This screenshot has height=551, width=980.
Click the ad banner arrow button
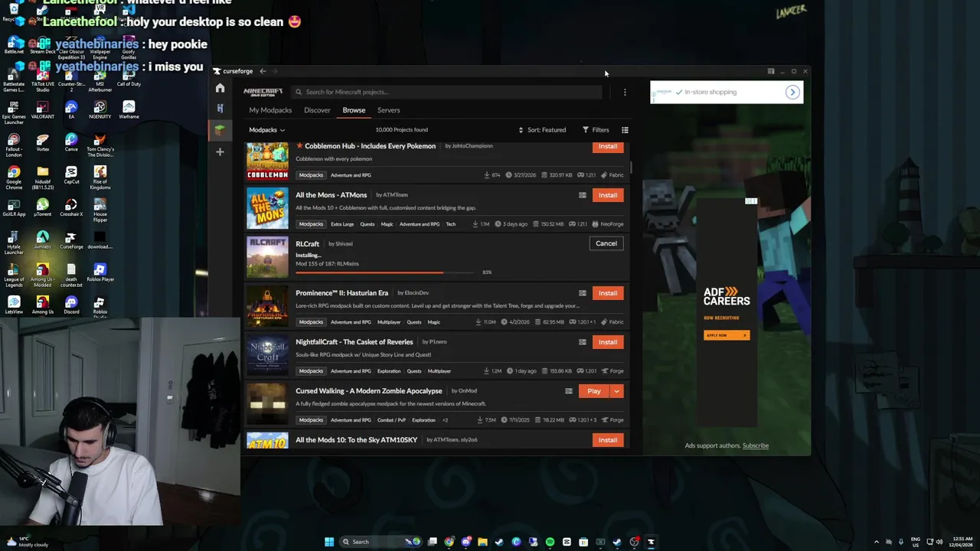(792, 92)
